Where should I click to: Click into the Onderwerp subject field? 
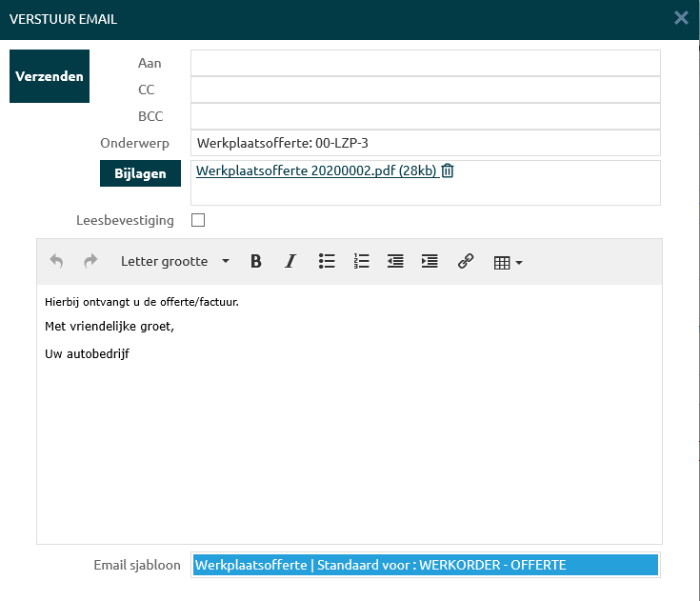[x=425, y=143]
